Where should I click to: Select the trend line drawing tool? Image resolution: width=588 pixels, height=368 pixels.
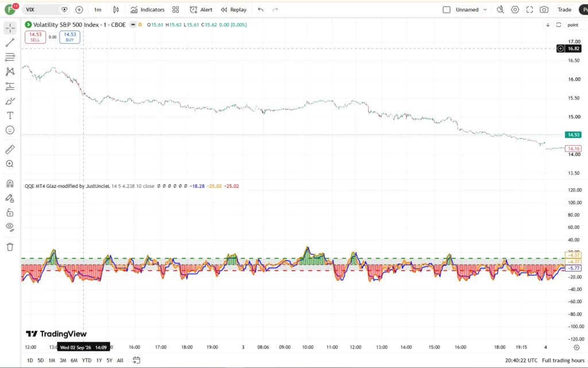10,42
